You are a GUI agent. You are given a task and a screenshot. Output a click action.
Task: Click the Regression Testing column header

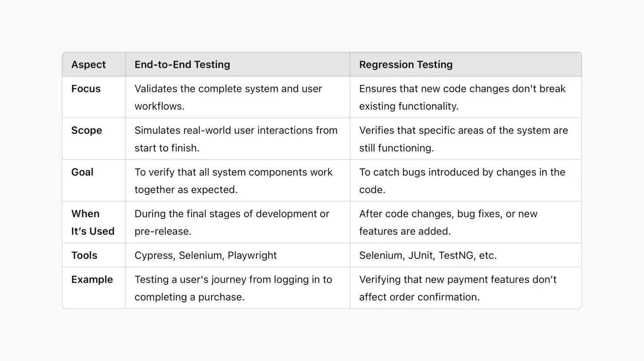pos(406,64)
